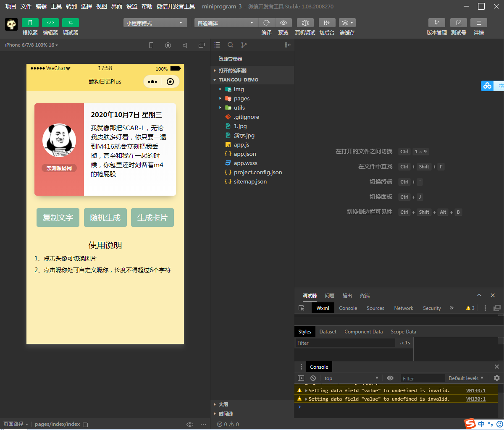
Task: Collapse the sidebar panel icon
Action: [288, 45]
